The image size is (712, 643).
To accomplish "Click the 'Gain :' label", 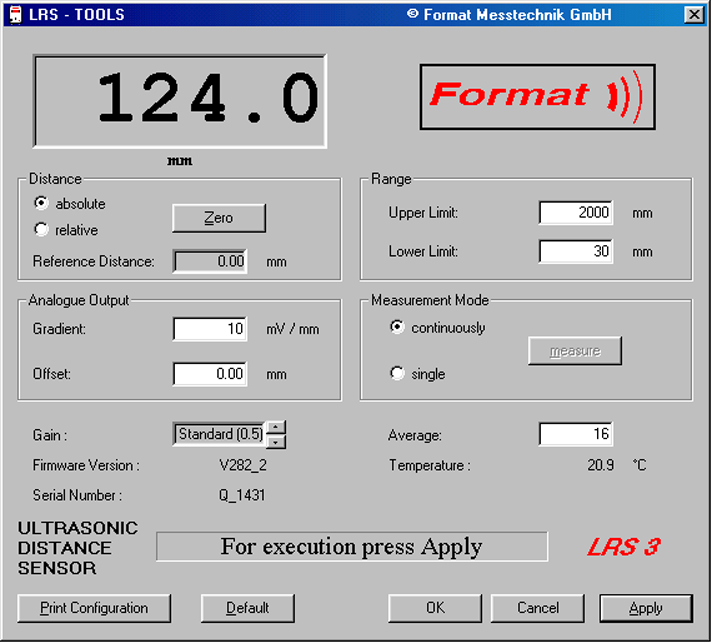I will click(x=50, y=435).
